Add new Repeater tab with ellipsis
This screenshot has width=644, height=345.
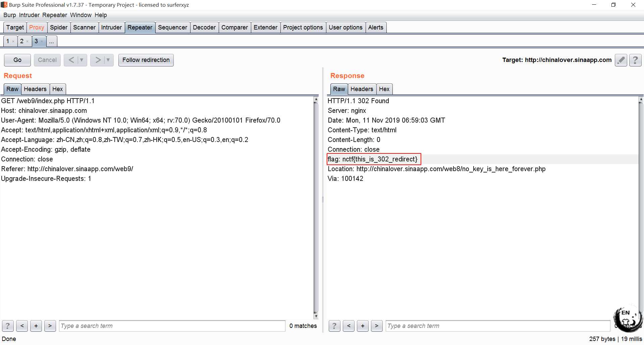[x=51, y=41]
